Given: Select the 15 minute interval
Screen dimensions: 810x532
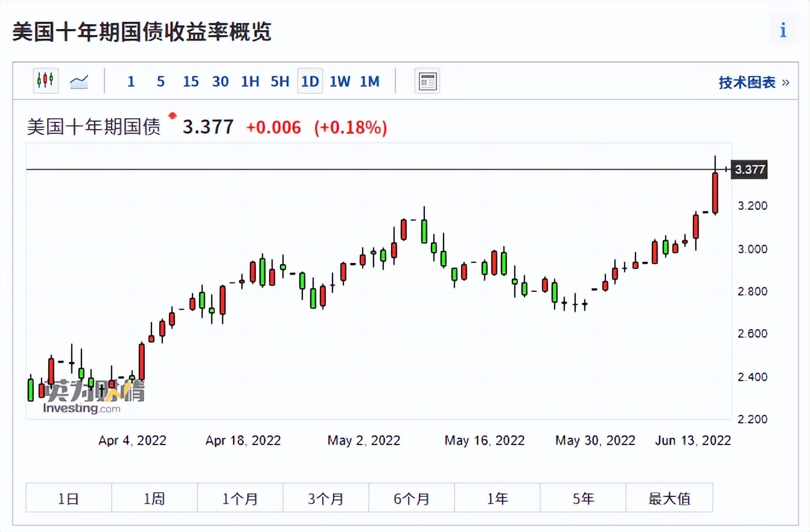Looking at the screenshot, I should click(x=191, y=81).
